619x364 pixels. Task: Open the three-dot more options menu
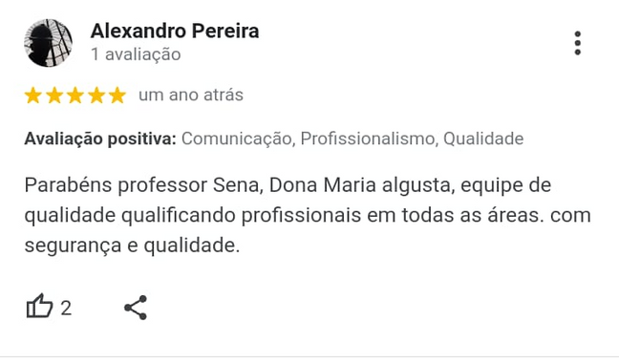pyautogui.click(x=578, y=43)
